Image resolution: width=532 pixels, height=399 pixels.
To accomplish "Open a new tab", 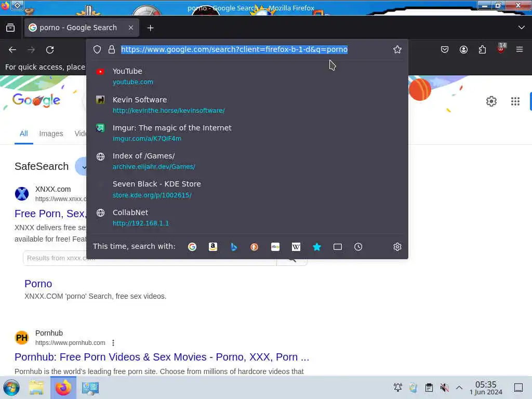I will (x=150, y=28).
